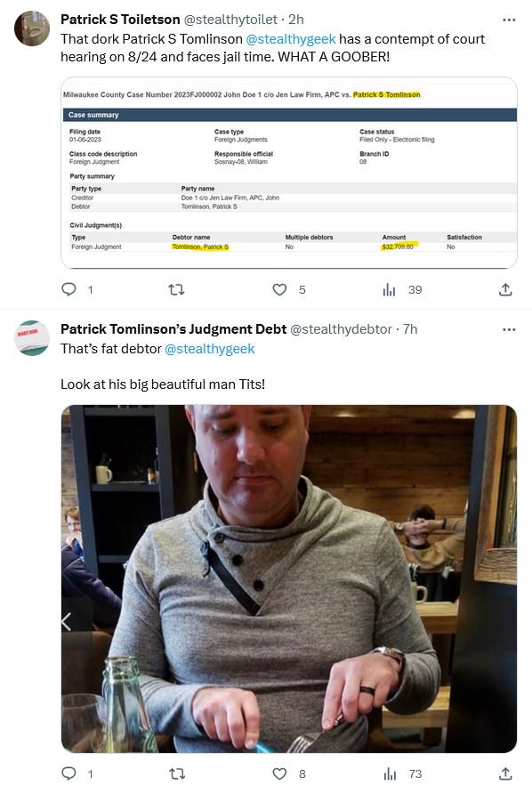View analytics showing 73 views
This screenshot has height=793, width=532.
[x=389, y=773]
